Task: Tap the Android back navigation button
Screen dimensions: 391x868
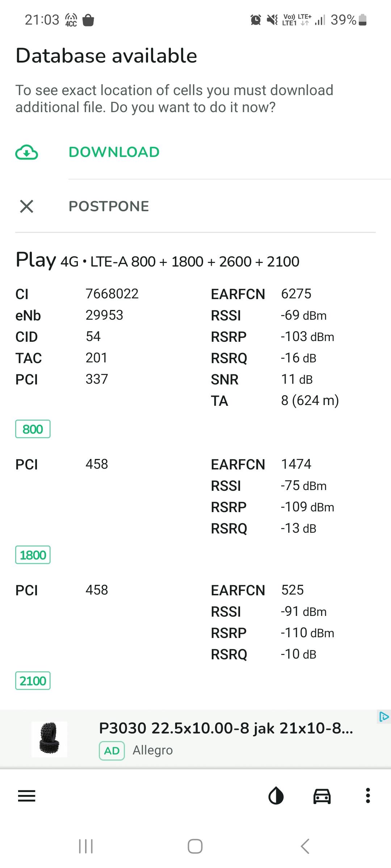Action: [x=305, y=846]
